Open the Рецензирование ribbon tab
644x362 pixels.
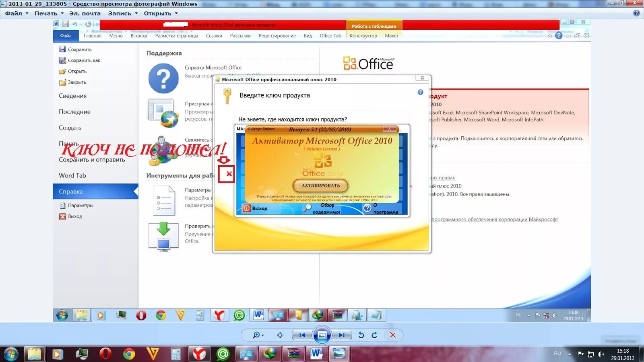coord(277,36)
